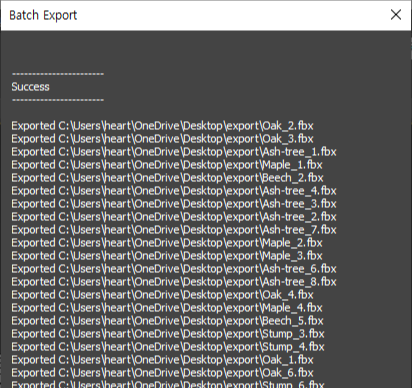This screenshot has height=388, width=412.
Task: Select the Oak_2.fbx exported line
Action: (x=162, y=126)
